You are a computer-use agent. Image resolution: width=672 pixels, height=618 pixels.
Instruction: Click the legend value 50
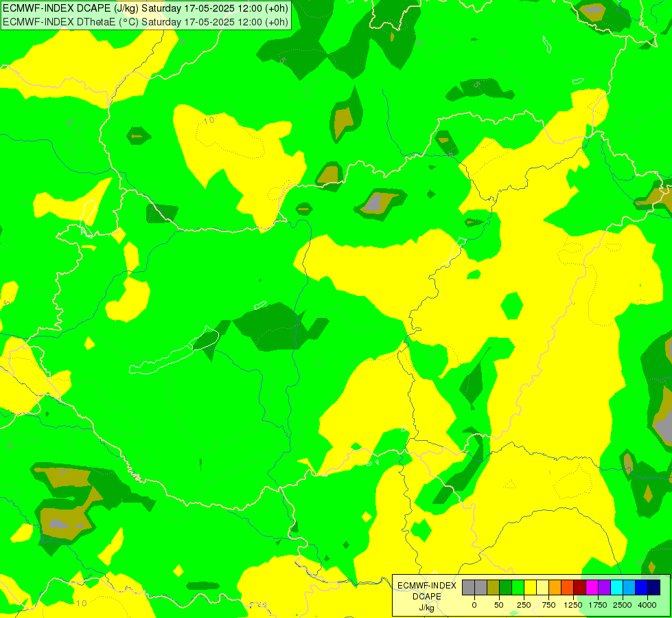point(499,605)
